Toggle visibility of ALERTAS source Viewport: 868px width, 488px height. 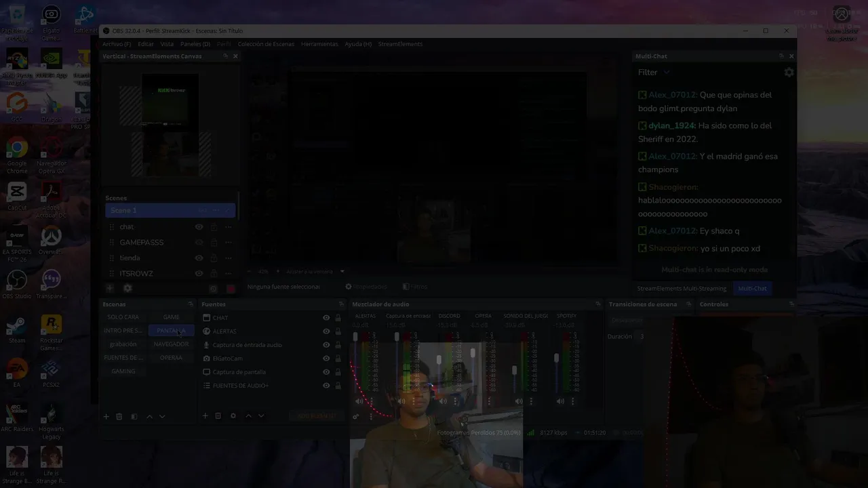point(326,331)
